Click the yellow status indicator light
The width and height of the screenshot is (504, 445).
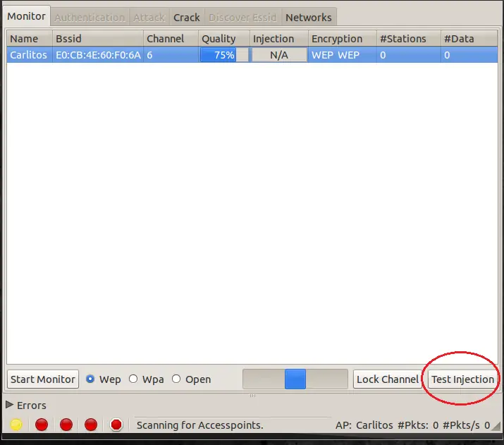pyautogui.click(x=16, y=425)
